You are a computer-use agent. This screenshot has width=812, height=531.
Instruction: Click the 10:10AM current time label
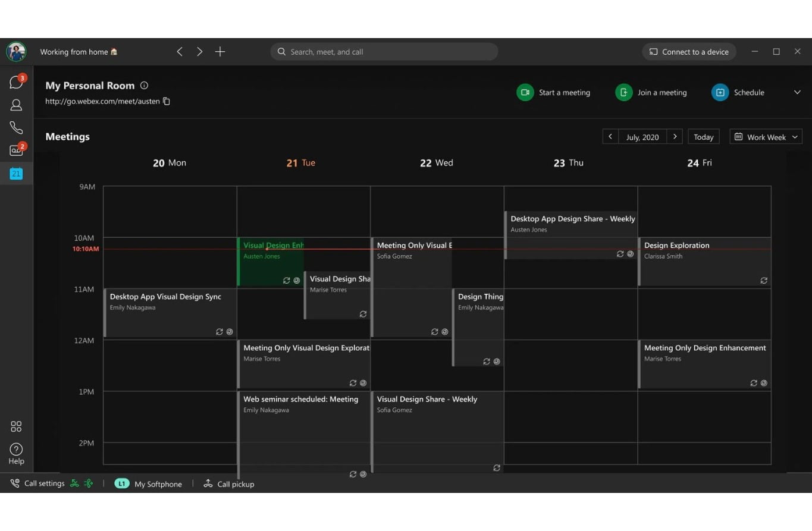click(x=86, y=249)
